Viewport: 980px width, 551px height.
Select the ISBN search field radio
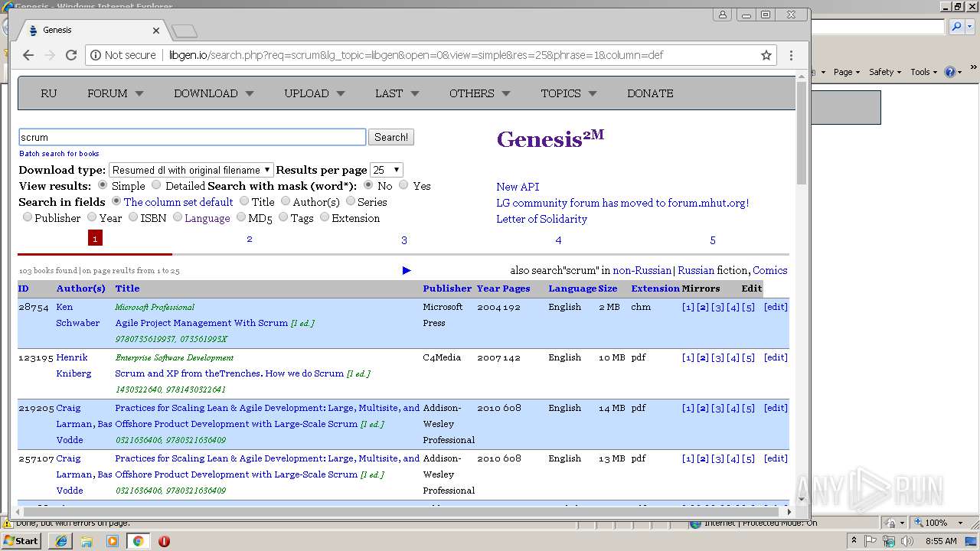click(133, 217)
